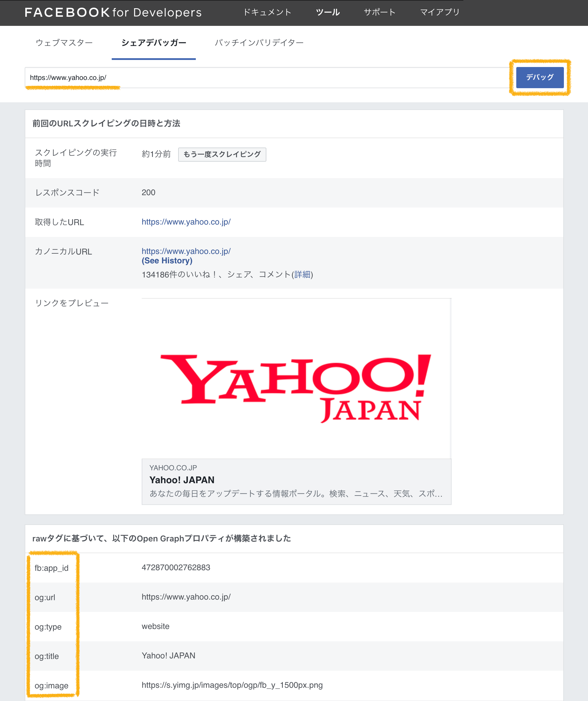Click the See History link

click(x=167, y=261)
